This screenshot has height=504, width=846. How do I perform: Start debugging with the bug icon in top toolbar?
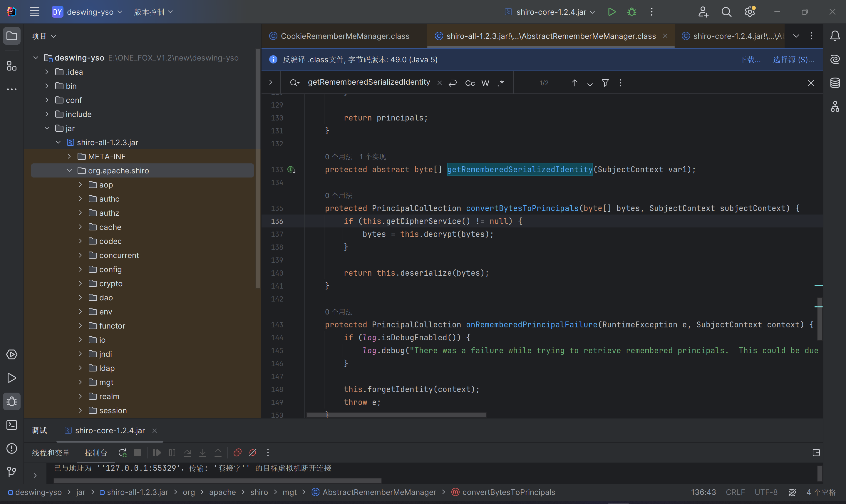[631, 12]
